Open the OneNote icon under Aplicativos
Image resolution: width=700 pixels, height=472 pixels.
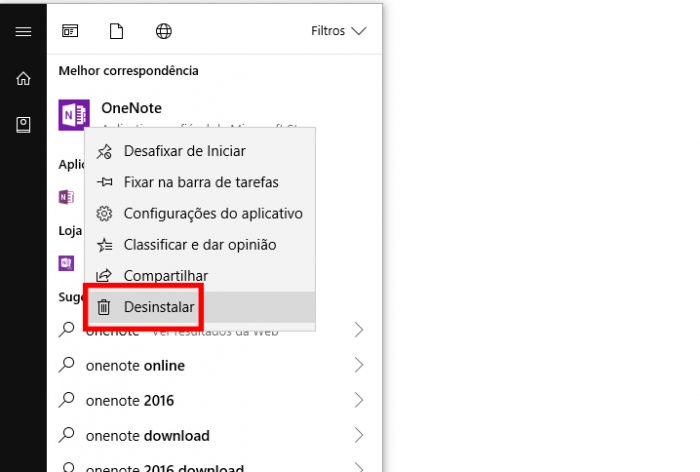coord(67,197)
